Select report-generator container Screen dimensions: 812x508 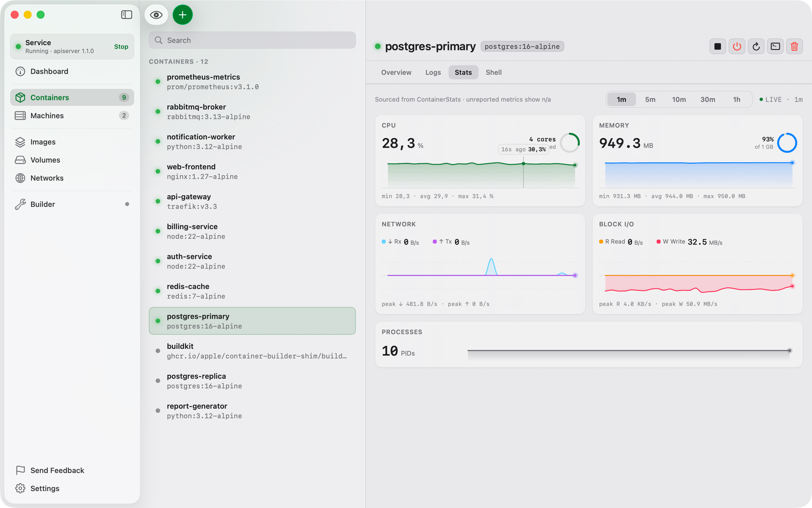pos(252,411)
